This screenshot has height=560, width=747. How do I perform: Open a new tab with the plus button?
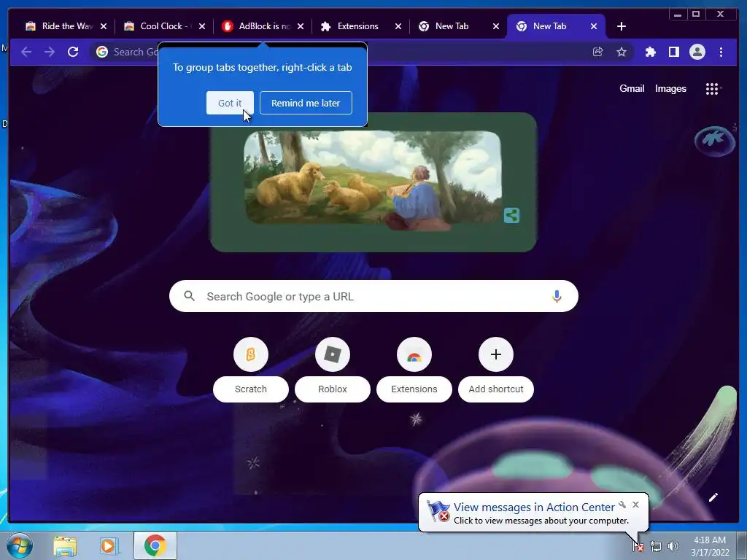point(622,26)
